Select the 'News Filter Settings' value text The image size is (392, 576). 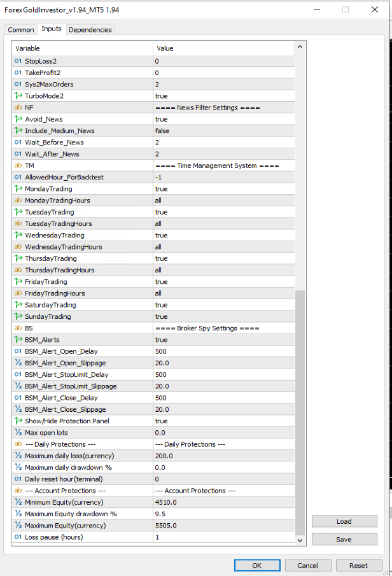(207, 108)
